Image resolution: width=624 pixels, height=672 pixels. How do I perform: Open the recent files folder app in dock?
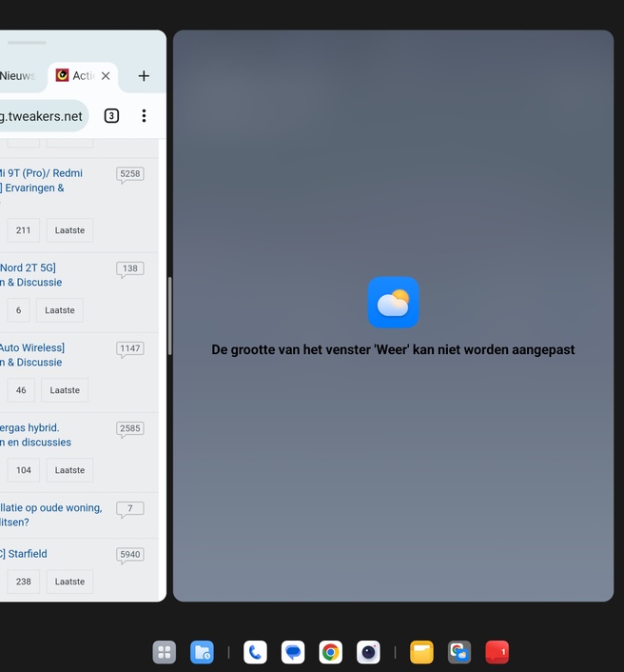[x=202, y=652]
